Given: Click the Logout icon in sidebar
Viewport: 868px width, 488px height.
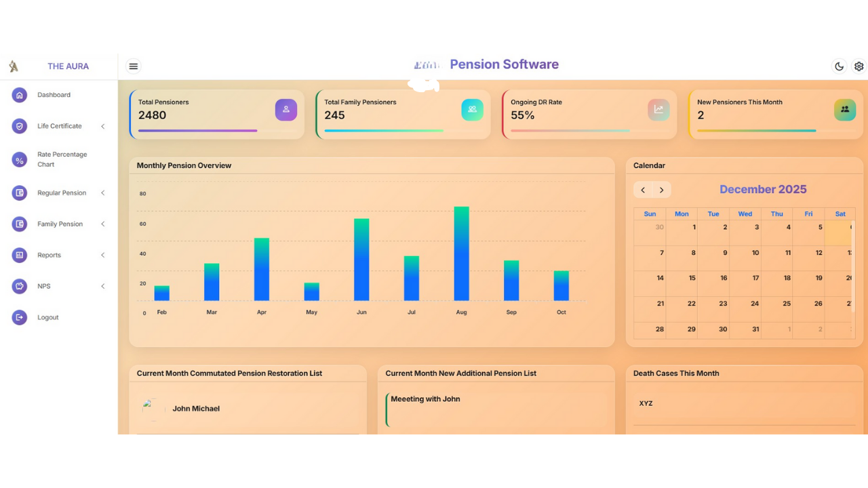Looking at the screenshot, I should [x=20, y=317].
